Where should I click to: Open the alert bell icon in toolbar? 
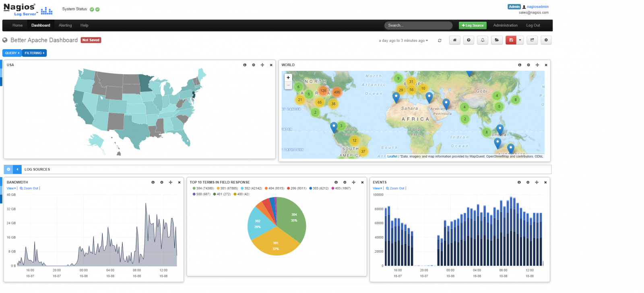point(483,40)
